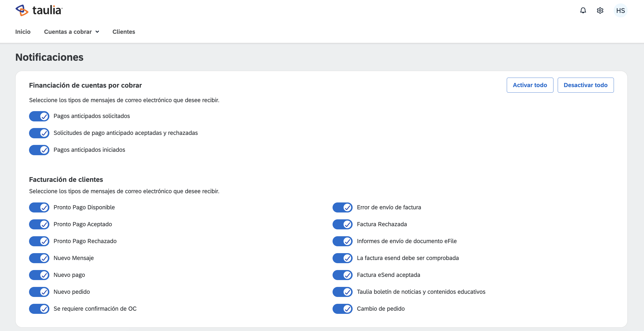This screenshot has height=331, width=644.
Task: Disable the Nuevo Mensaje notification
Action: 39,258
